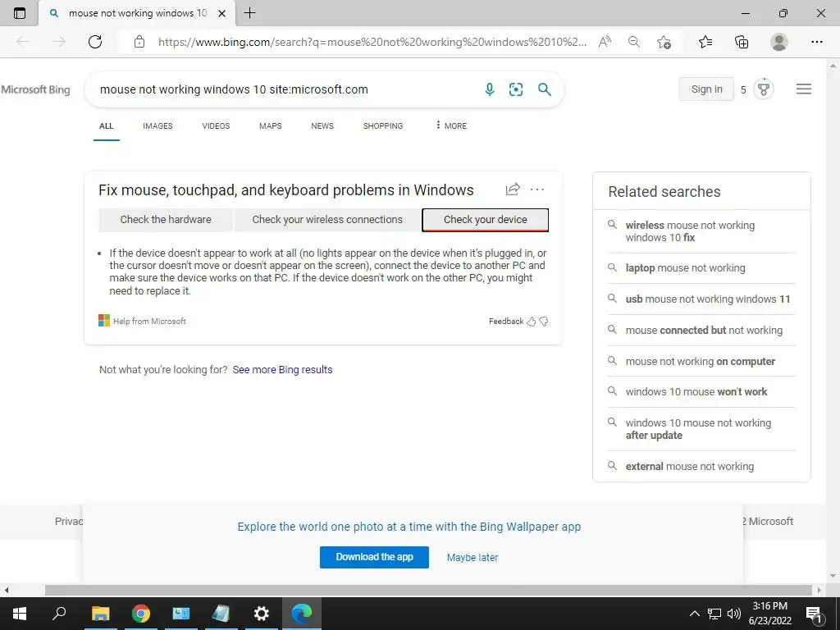
Task: Open the taskbar clock and date
Action: point(769,614)
